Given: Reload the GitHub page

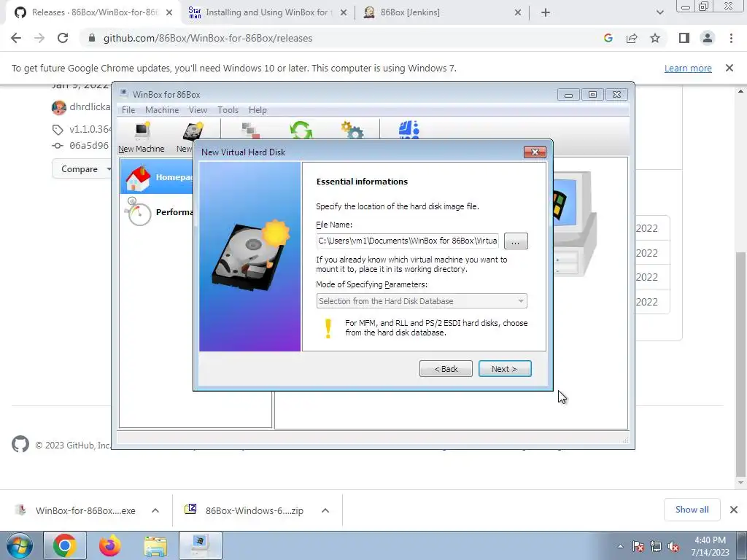Looking at the screenshot, I should (63, 38).
